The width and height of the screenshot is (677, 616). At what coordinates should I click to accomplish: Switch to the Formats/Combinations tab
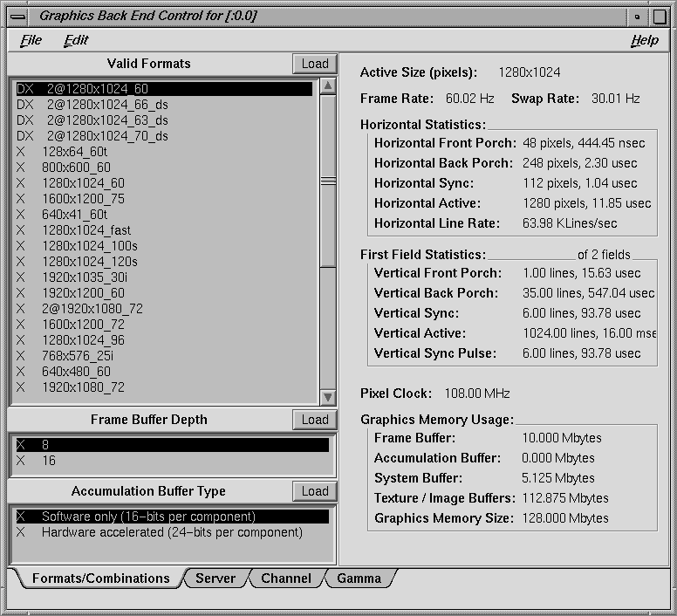[x=100, y=578]
